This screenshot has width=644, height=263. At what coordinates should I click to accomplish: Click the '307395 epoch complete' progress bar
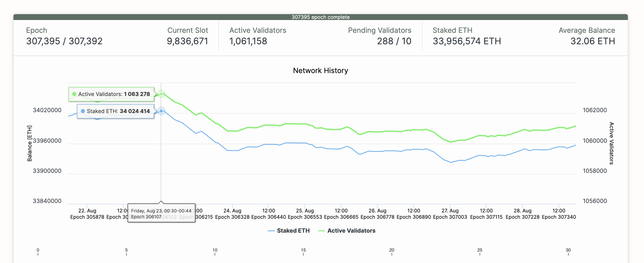320,17
